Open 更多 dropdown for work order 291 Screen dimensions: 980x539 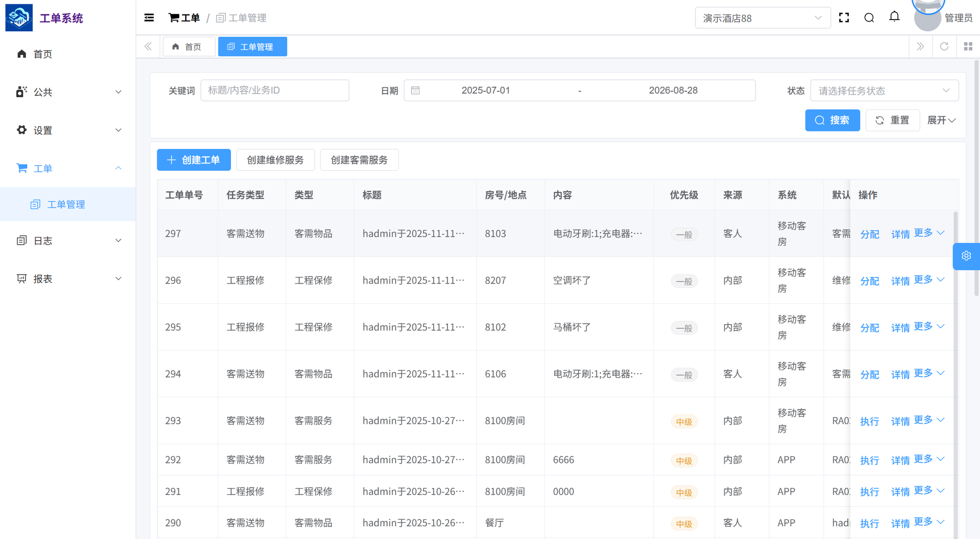pyautogui.click(x=929, y=490)
